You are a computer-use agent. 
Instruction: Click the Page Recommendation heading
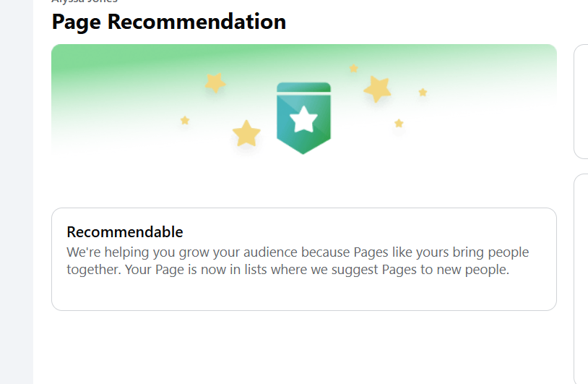click(169, 22)
